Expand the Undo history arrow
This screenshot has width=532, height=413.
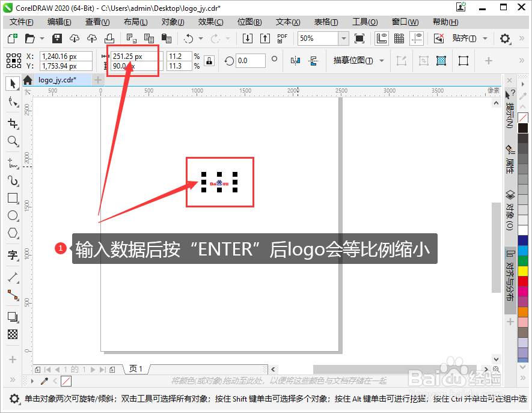click(x=201, y=38)
